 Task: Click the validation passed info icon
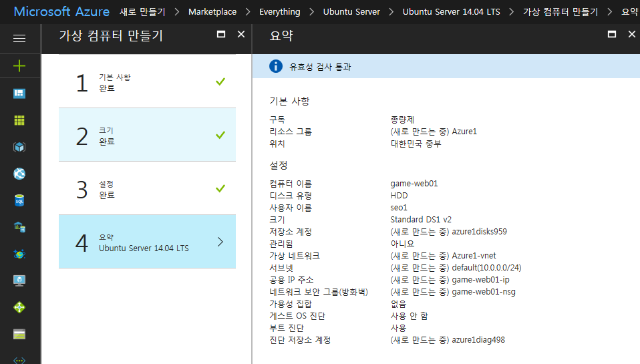coord(276,66)
